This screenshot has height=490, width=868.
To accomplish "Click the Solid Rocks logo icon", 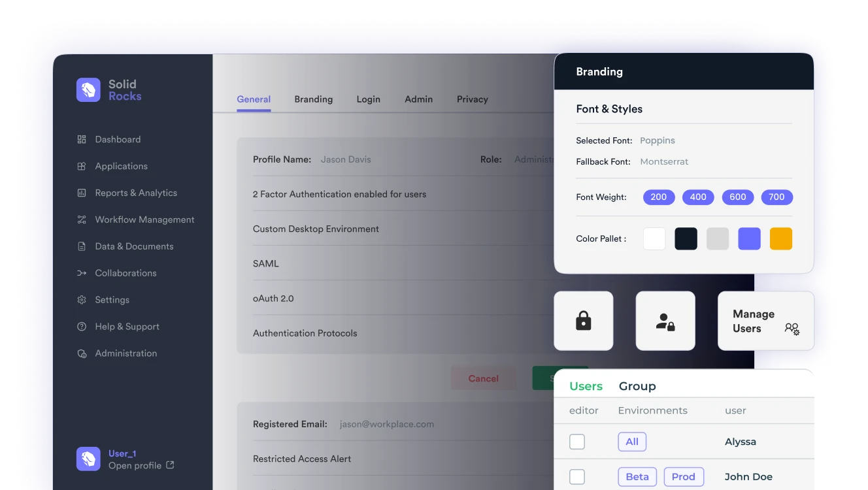I will tap(88, 90).
